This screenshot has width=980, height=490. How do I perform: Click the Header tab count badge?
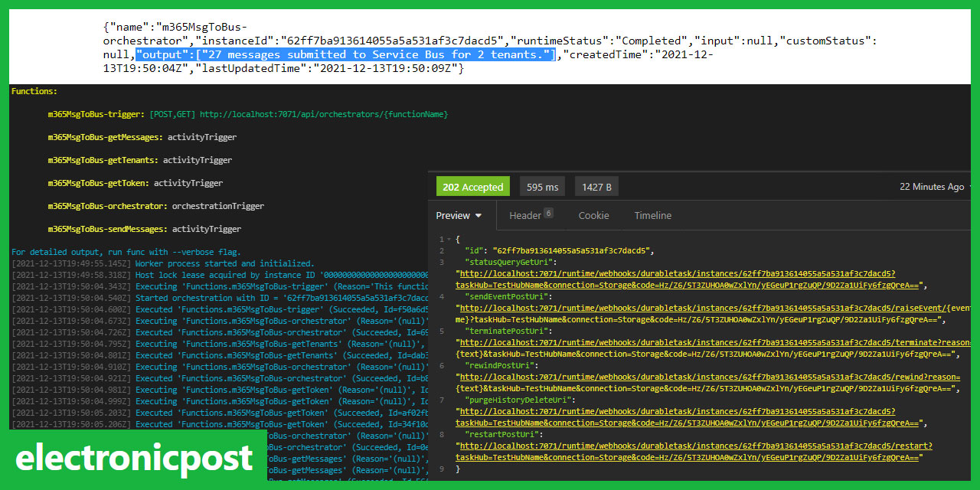click(x=548, y=211)
